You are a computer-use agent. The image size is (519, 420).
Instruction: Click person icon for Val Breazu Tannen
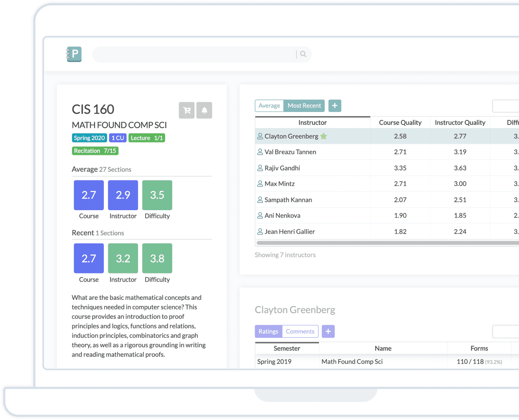pyautogui.click(x=260, y=152)
